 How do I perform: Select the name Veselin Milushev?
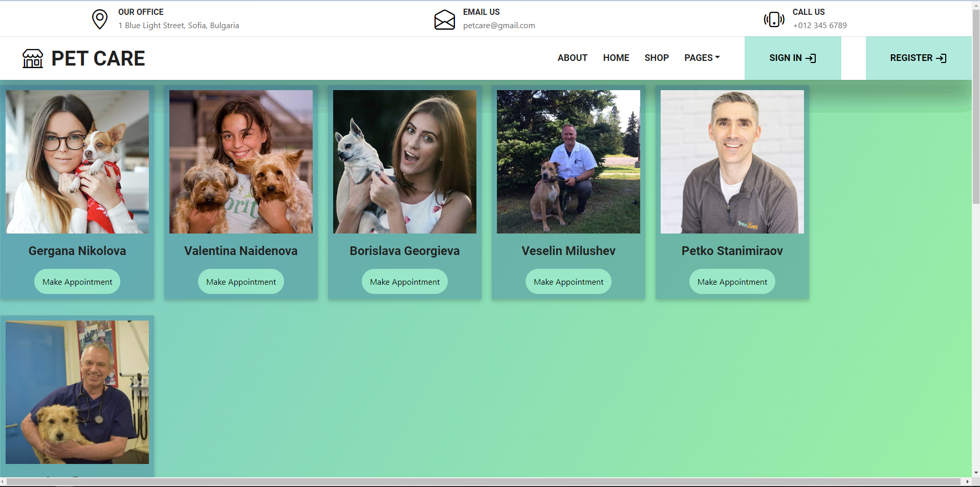coord(569,251)
